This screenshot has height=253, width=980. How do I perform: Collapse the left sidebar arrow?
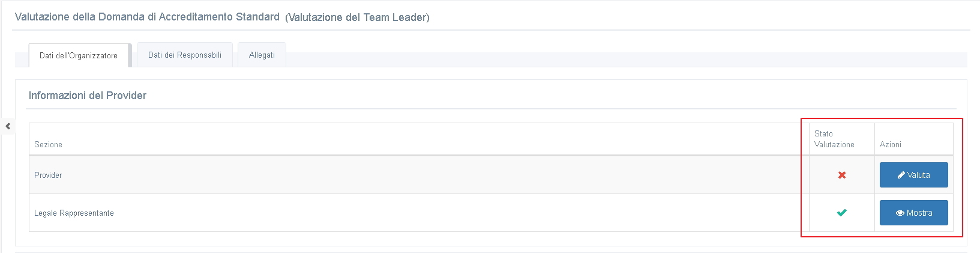tap(8, 126)
